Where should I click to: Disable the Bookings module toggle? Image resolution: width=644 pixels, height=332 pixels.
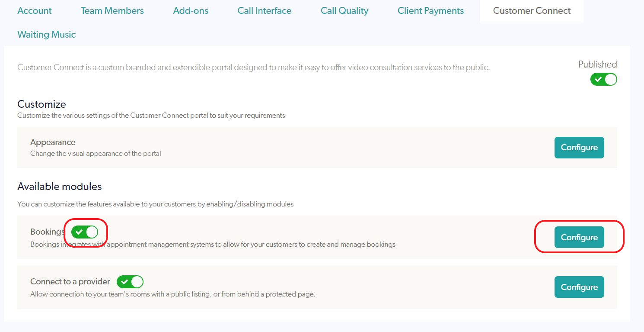[85, 232]
